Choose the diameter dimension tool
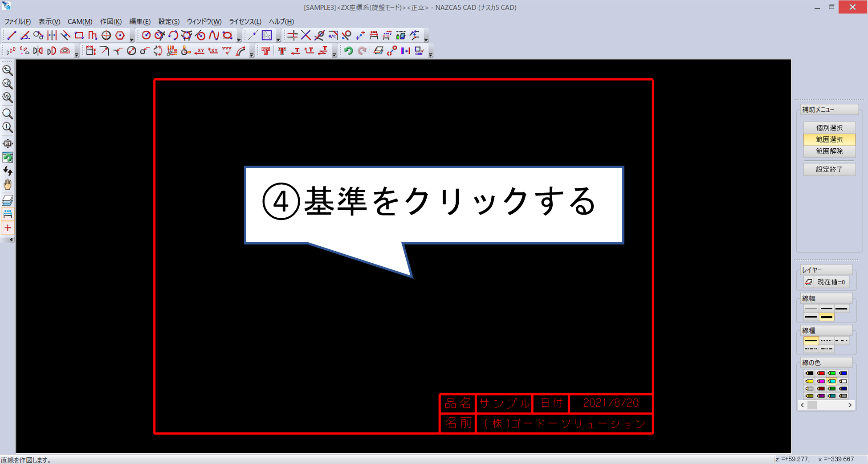 (x=131, y=51)
